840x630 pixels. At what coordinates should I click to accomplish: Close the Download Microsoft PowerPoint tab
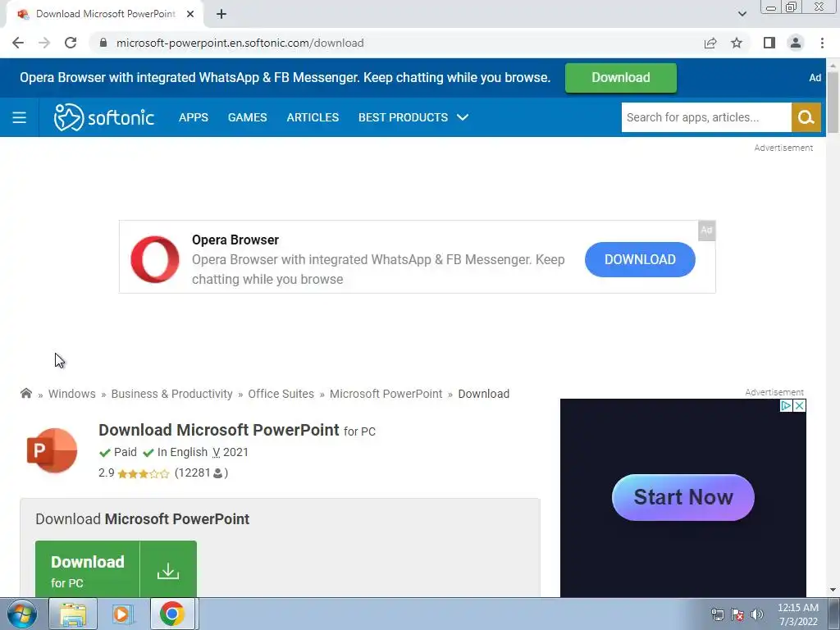[x=190, y=15]
